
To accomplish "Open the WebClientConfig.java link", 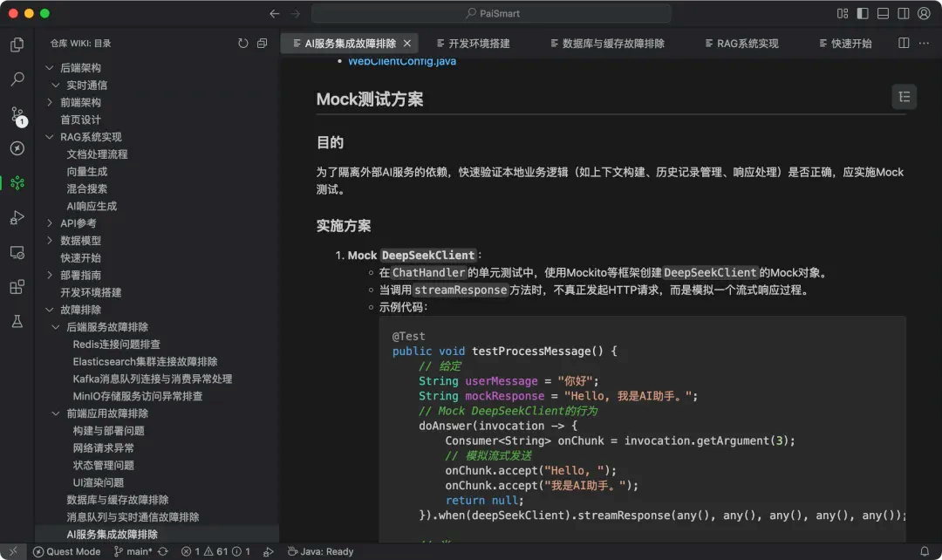I will coord(402,61).
